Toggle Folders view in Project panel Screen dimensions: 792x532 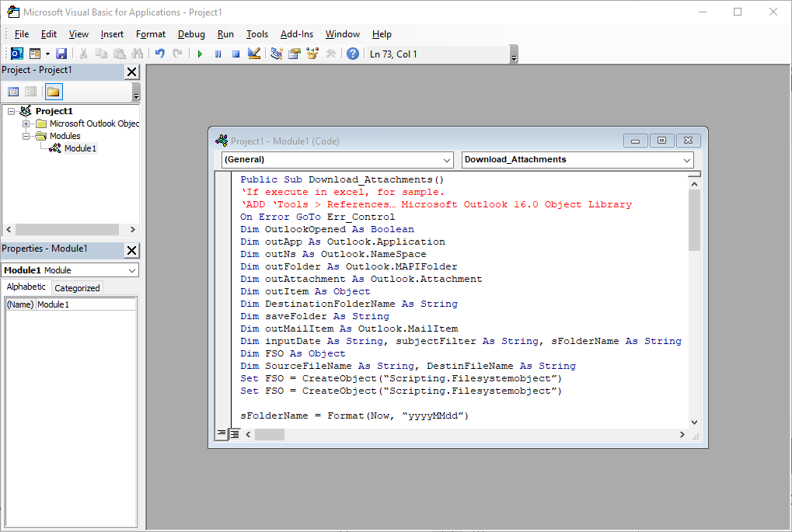point(53,92)
